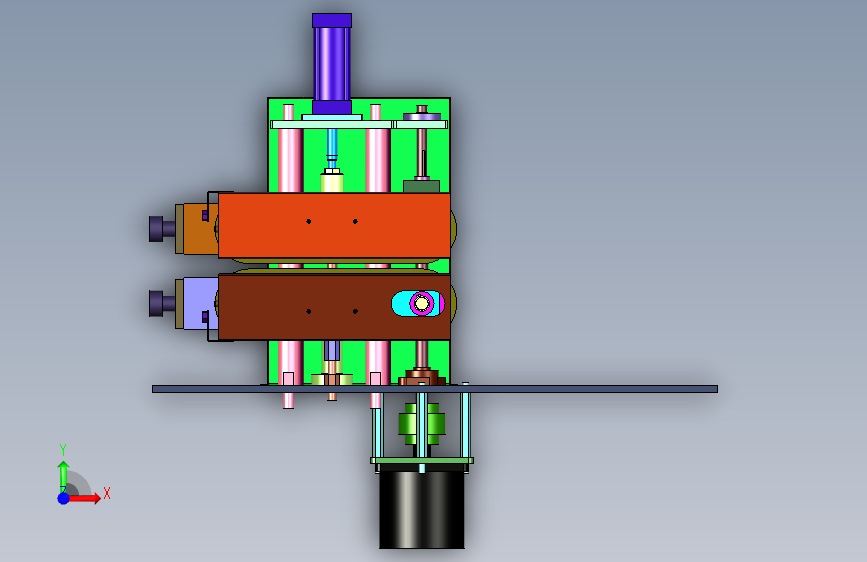Click the black motor body at the bottom
This screenshot has height=562, width=867.
[x=421, y=508]
